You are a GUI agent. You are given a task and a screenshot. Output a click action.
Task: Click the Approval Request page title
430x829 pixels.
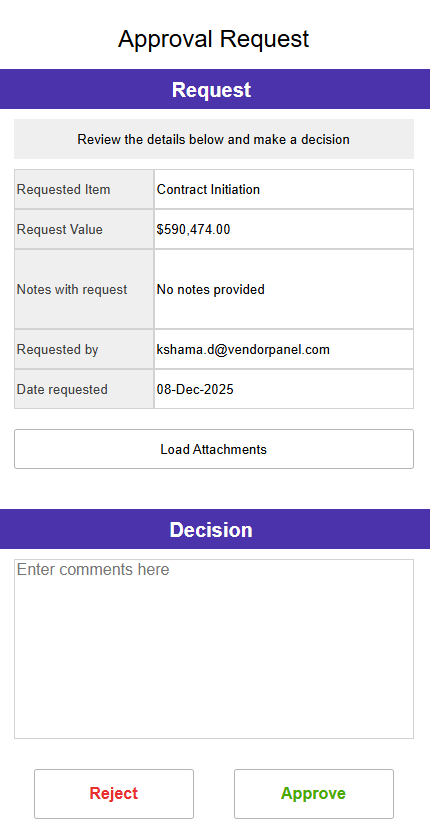(214, 39)
